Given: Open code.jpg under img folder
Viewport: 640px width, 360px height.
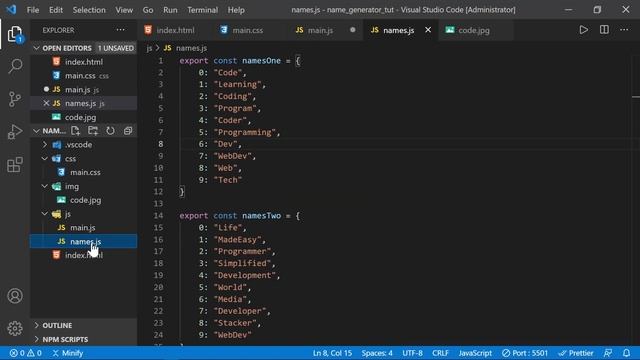Looking at the screenshot, I should (83, 200).
